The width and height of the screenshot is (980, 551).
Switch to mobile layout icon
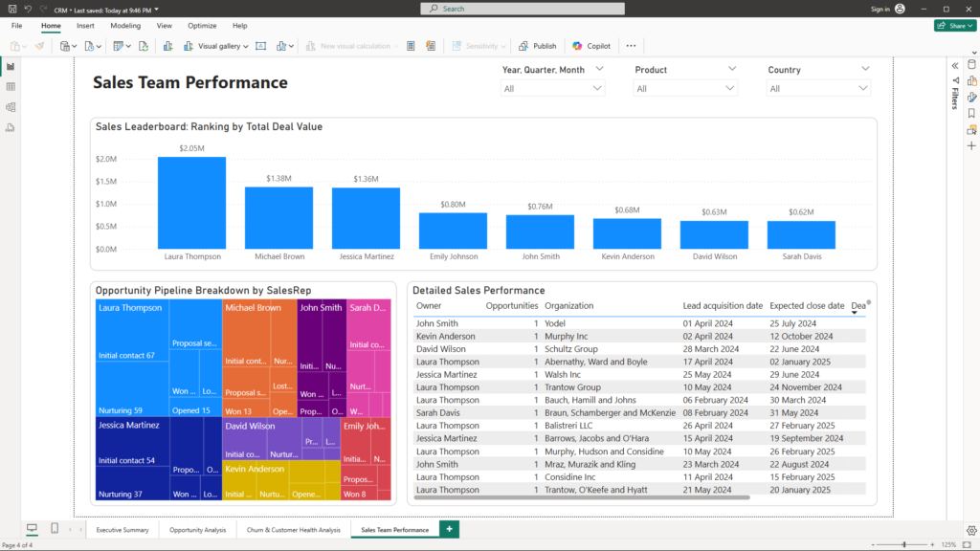click(x=55, y=529)
